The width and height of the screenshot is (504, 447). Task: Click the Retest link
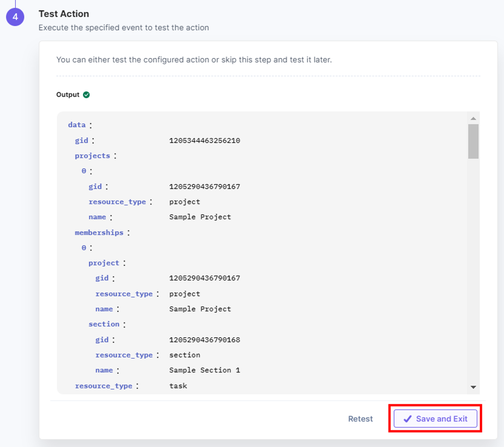pos(360,419)
